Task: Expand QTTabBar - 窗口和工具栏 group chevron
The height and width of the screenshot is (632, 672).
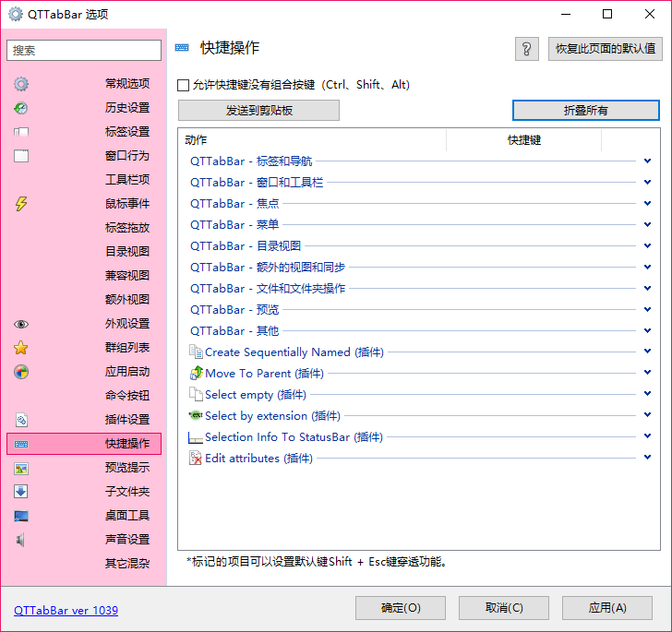Action: (648, 182)
